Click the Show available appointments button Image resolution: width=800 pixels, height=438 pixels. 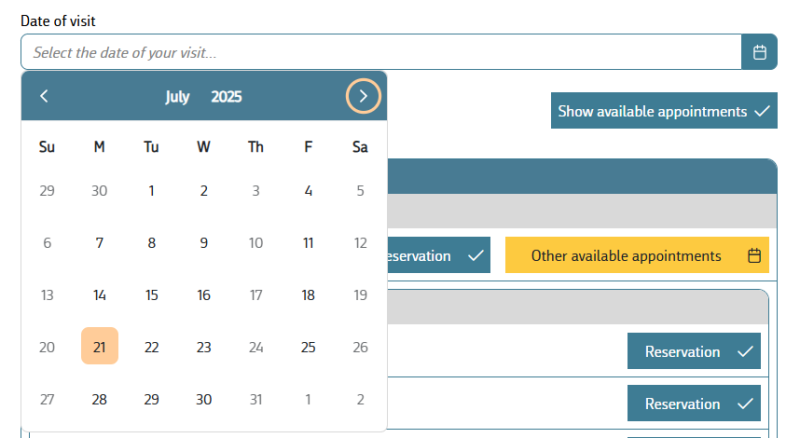pos(664,111)
